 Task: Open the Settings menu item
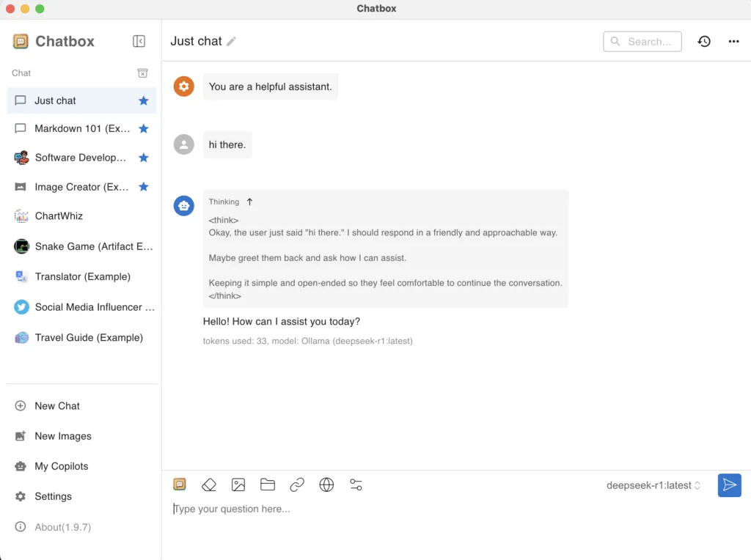tap(53, 496)
